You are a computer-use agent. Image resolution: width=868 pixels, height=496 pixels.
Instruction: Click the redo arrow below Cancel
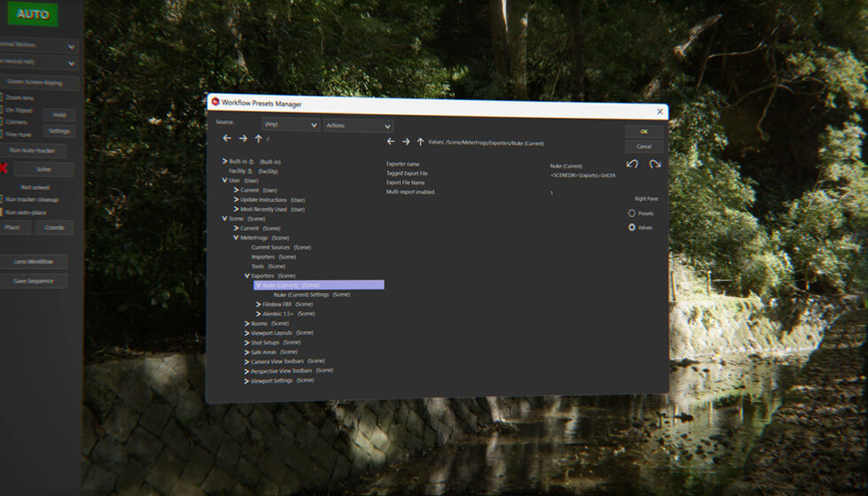point(655,165)
